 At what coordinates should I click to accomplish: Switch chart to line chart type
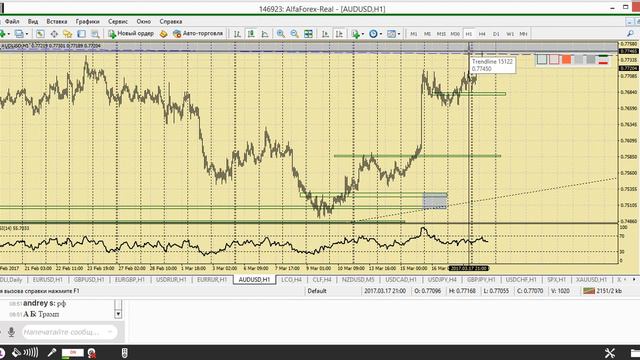pos(265,34)
